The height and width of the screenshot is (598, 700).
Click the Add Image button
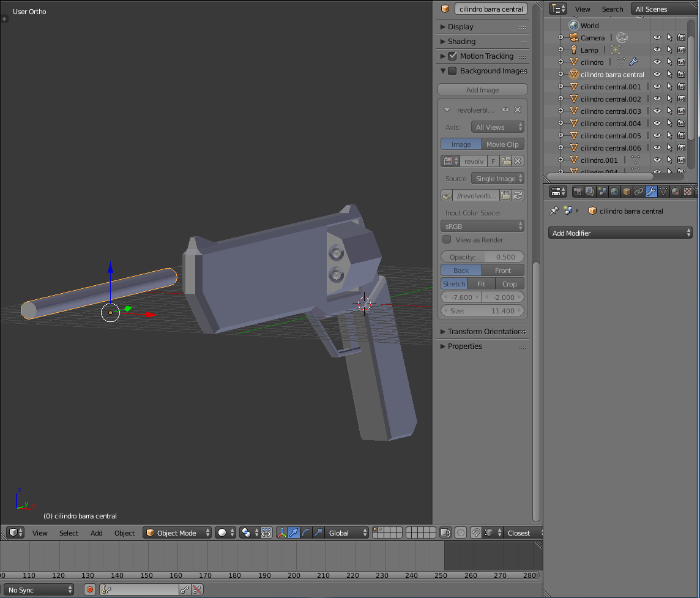(482, 90)
